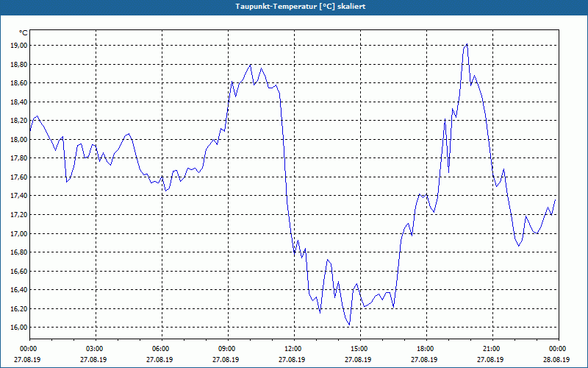588x368 pixels.
Task: Click the y-axis label 17,20
Action: tap(20, 214)
